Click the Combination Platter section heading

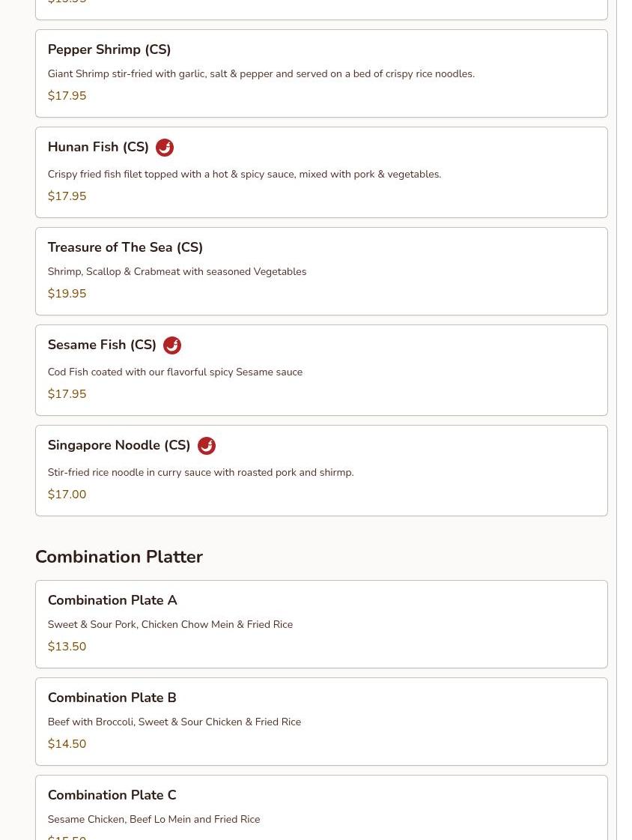(118, 557)
